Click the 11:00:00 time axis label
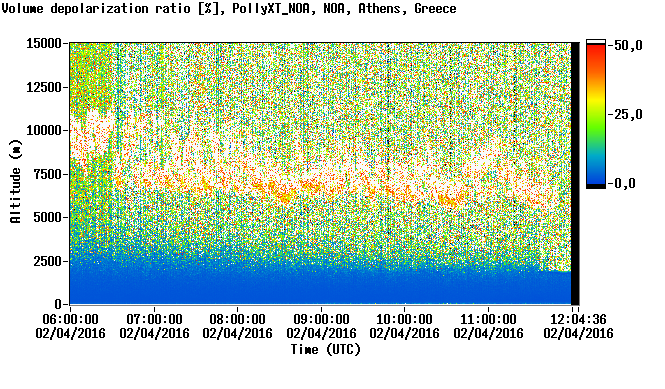The height and width of the screenshot is (389, 665). [x=489, y=319]
